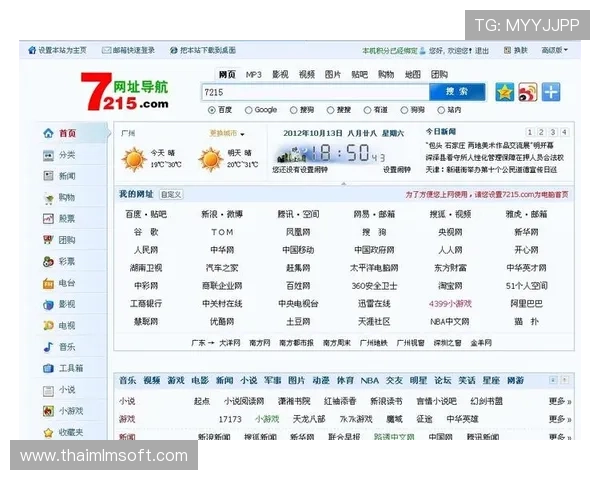600x480 pixels.
Task: Click 邮箱快速登录 mail icon link
Action: pos(129,50)
